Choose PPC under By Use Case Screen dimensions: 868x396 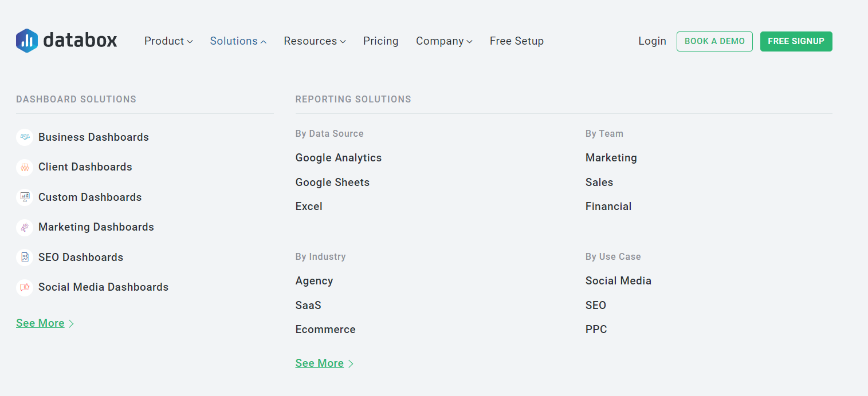pos(596,329)
